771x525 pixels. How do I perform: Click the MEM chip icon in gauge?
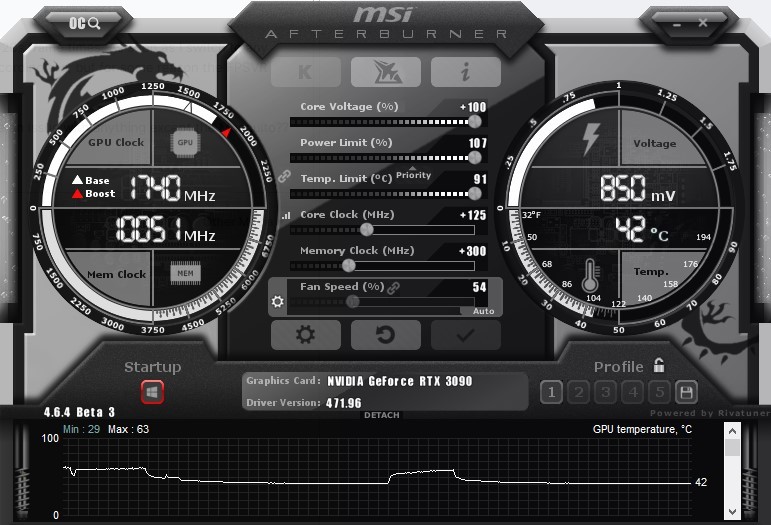tap(185, 273)
